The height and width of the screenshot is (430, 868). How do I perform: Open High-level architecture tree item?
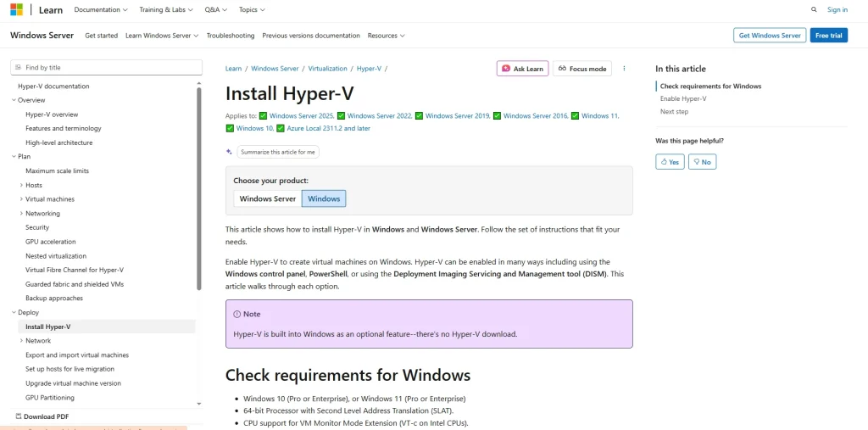59,142
